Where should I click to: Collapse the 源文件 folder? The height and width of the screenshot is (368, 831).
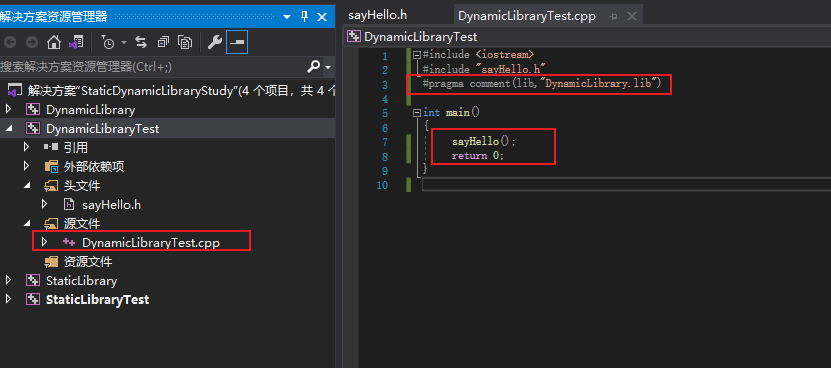click(x=26, y=224)
